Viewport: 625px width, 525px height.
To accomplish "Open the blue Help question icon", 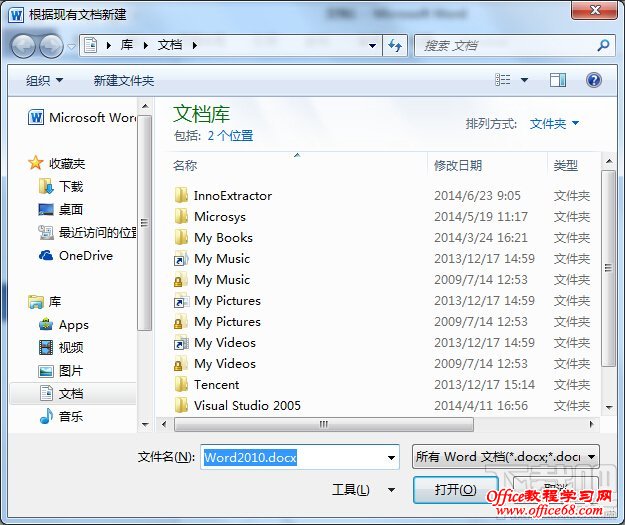I will pyautogui.click(x=594, y=80).
